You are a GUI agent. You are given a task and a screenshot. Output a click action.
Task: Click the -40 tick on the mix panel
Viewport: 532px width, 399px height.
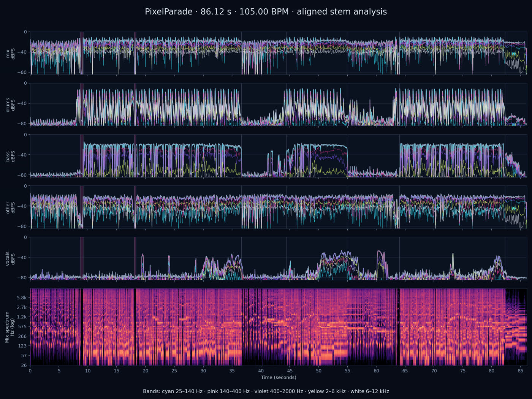point(23,52)
